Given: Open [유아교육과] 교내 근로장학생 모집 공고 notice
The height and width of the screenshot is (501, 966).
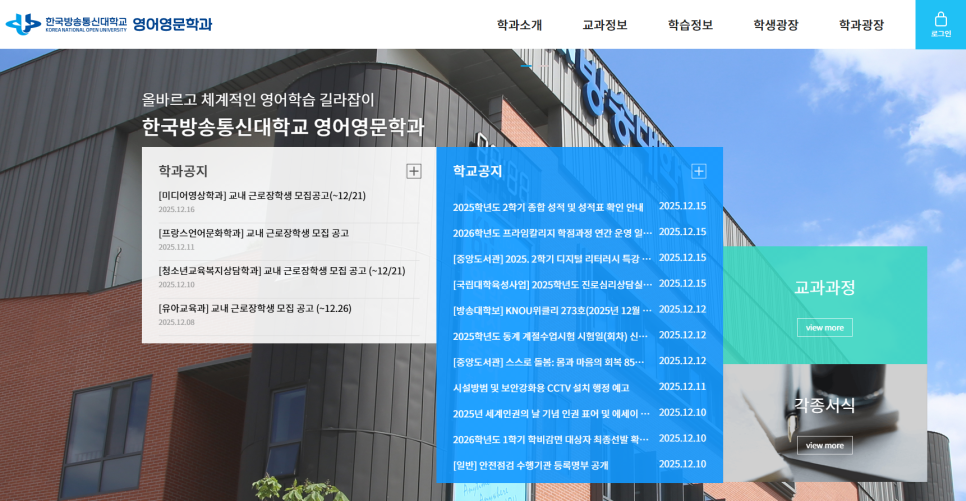Looking at the screenshot, I should [254, 308].
